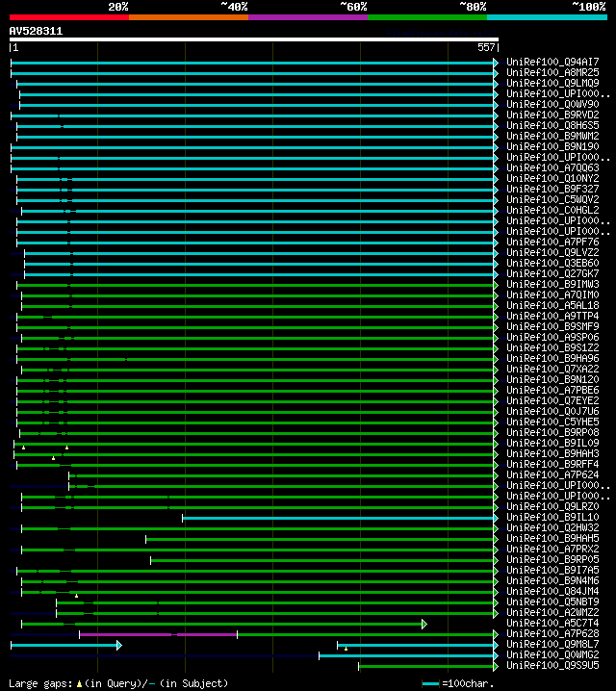Image resolution: width=616 pixels, height=691 pixels.
Task: Click the UniRef100_Q7EYE2 label
Action: [552, 400]
